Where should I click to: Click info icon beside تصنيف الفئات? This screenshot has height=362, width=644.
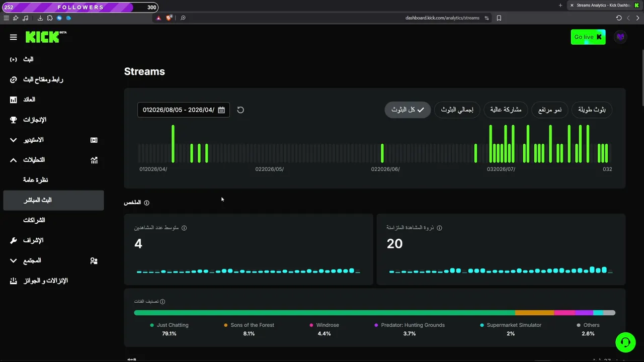pyautogui.click(x=163, y=302)
